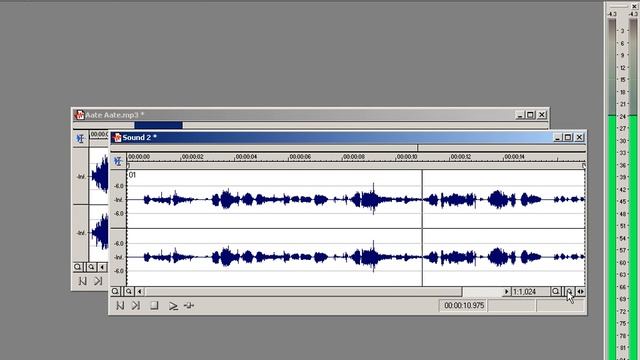Click Go to Start in Sound 2 transport

coord(120,305)
